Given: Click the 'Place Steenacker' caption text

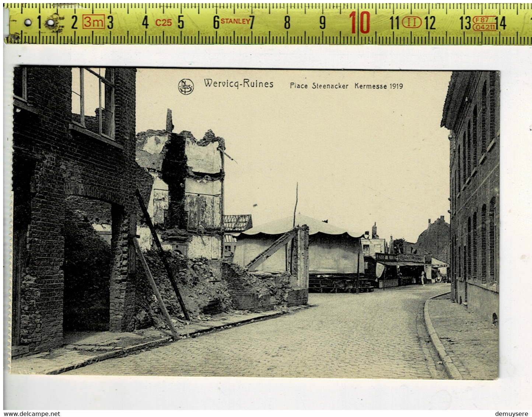Looking at the screenshot, I should (319, 86).
